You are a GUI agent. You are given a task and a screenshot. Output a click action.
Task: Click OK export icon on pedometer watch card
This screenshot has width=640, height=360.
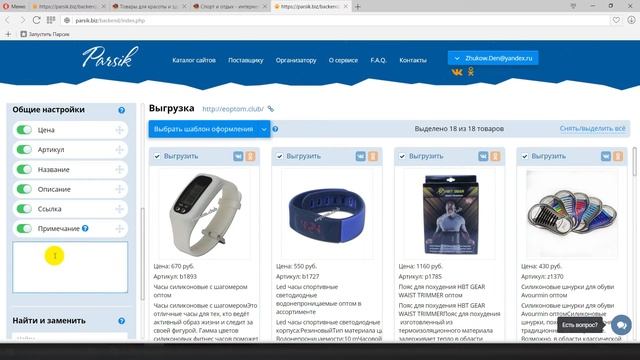pyautogui.click(x=250, y=156)
